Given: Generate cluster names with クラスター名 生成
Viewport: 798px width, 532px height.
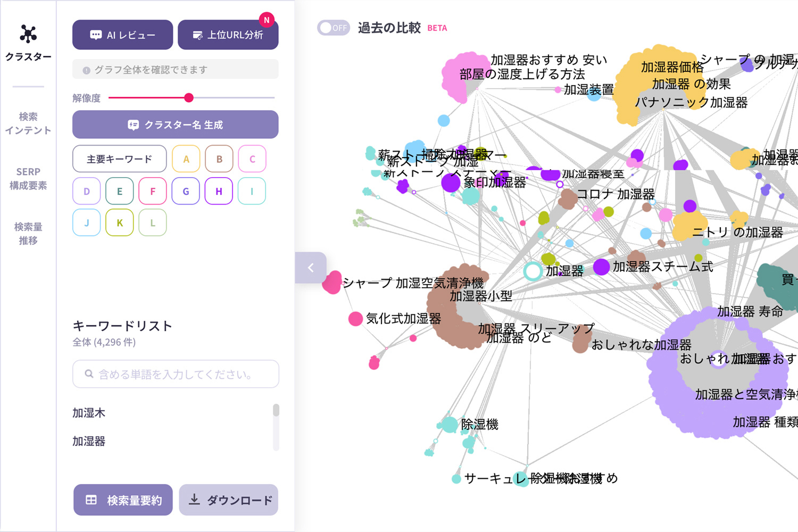Looking at the screenshot, I should (x=175, y=124).
